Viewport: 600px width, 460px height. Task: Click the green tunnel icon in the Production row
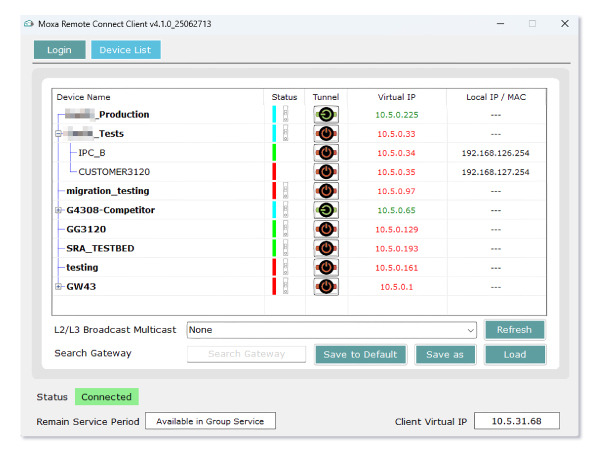326,114
